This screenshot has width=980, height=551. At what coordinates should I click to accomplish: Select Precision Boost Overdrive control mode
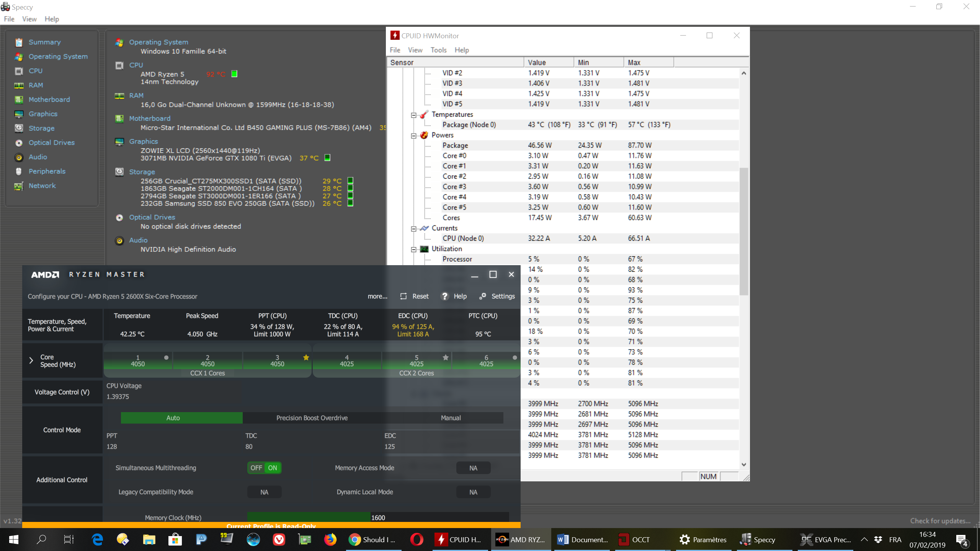312,418
